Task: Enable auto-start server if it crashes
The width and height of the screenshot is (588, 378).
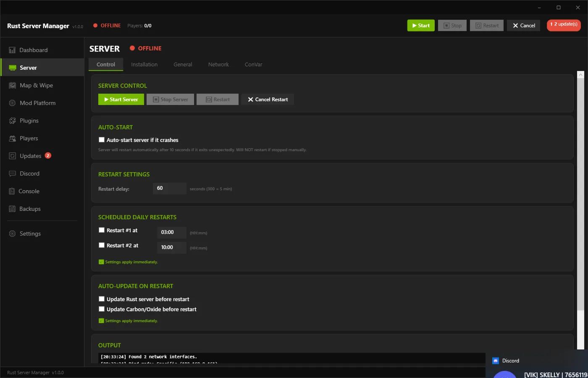Action: pyautogui.click(x=102, y=140)
